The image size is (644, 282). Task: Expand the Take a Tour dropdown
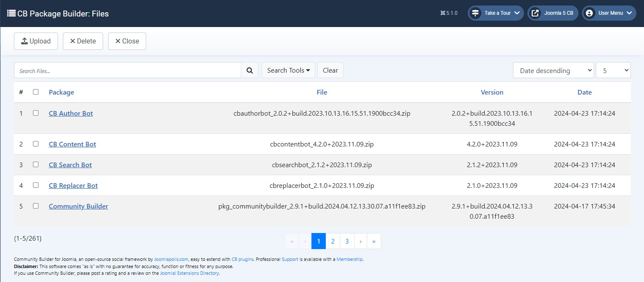point(496,13)
